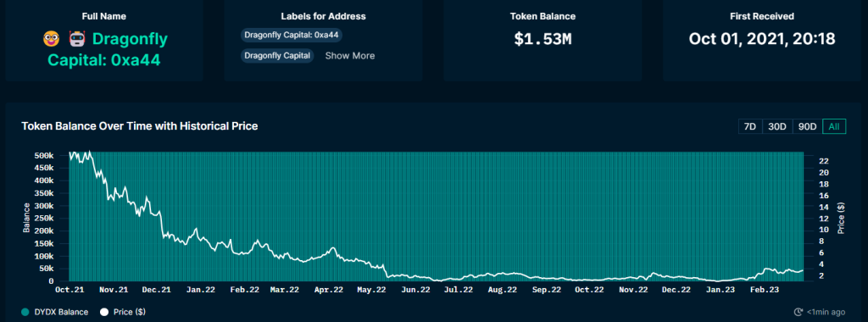The width and height of the screenshot is (868, 322).
Task: Select the 7D time range
Action: [750, 126]
